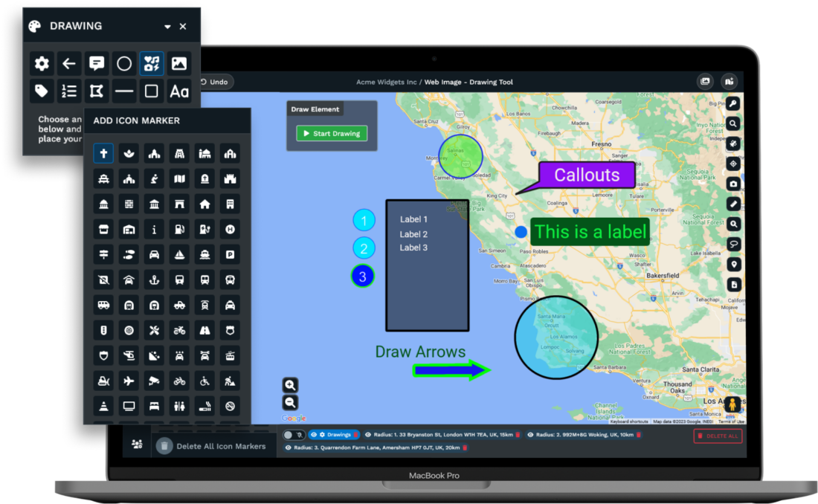Choose the info 'i' icon marker
Viewport: 818px width, 504px height.
[154, 229]
